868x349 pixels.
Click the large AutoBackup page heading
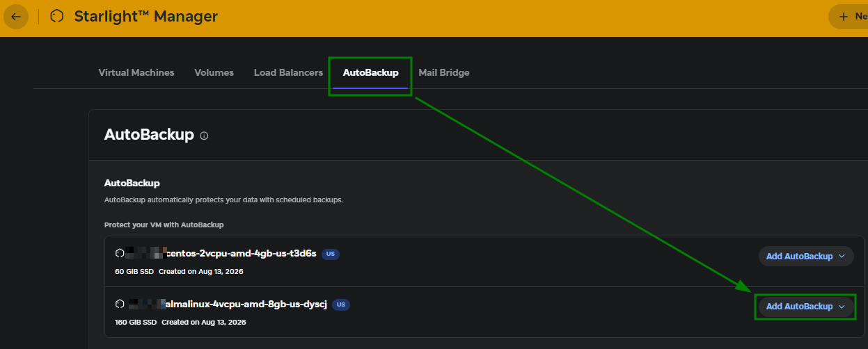(x=149, y=135)
